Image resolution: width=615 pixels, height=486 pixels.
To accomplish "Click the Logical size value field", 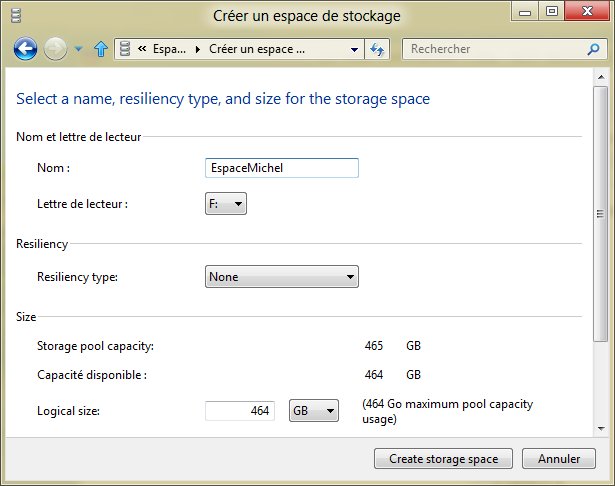I will pyautogui.click(x=240, y=411).
